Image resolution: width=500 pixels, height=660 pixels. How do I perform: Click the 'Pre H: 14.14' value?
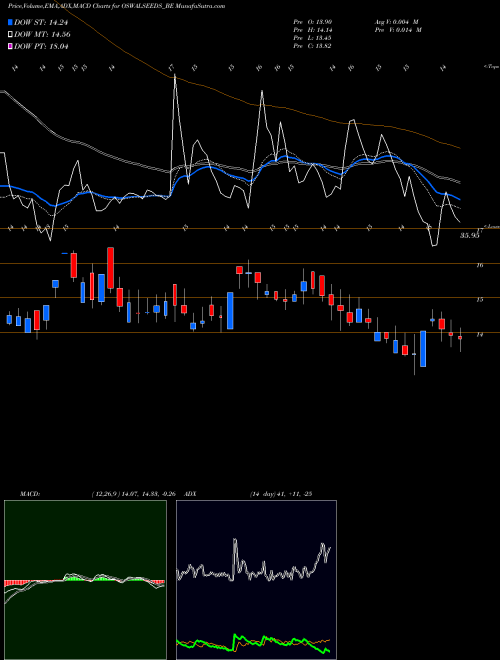(312, 30)
